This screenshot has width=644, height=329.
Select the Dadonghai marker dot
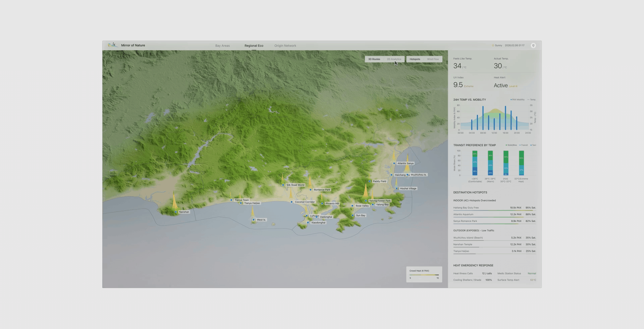point(317,217)
